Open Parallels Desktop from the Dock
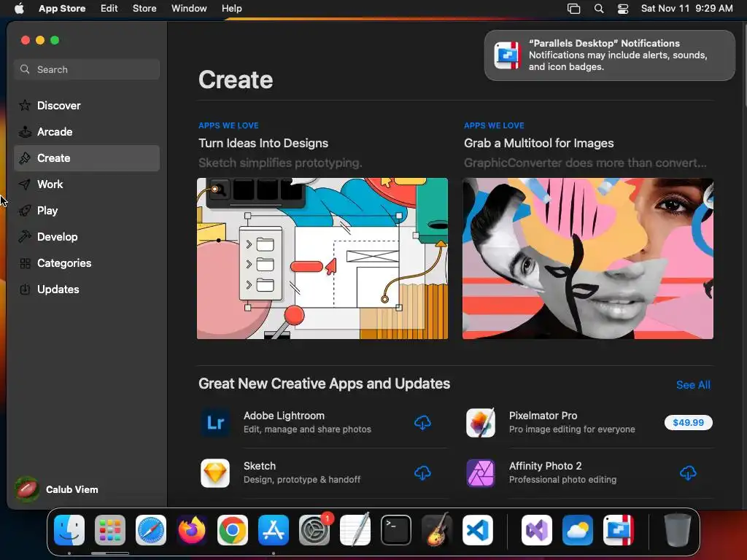 pyautogui.click(x=619, y=530)
